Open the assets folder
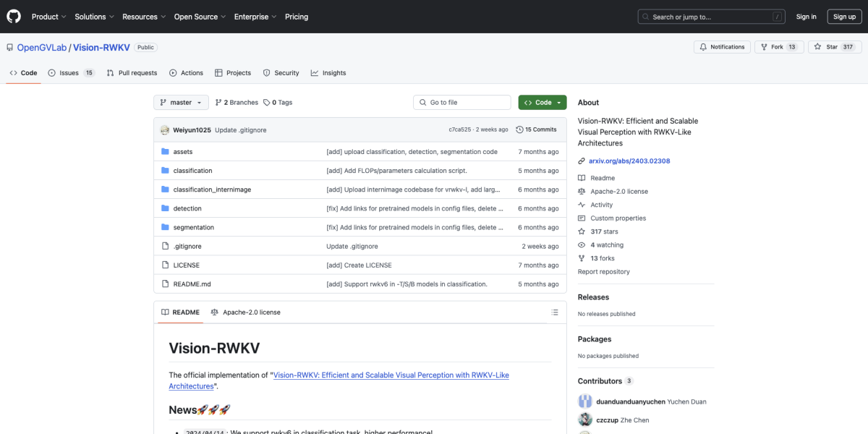 (182, 152)
